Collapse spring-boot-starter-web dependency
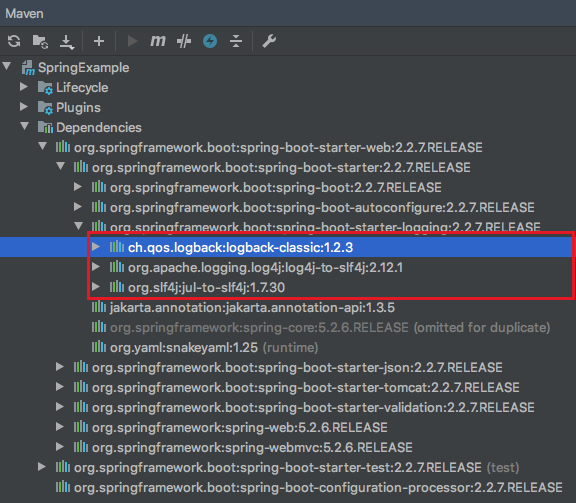The image size is (576, 503). coord(43,146)
